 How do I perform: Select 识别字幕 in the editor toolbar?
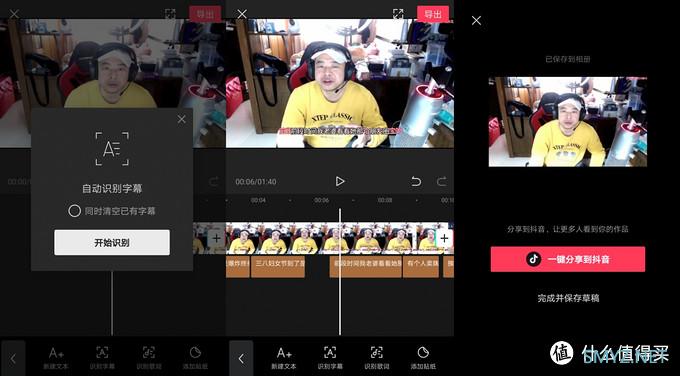point(330,358)
